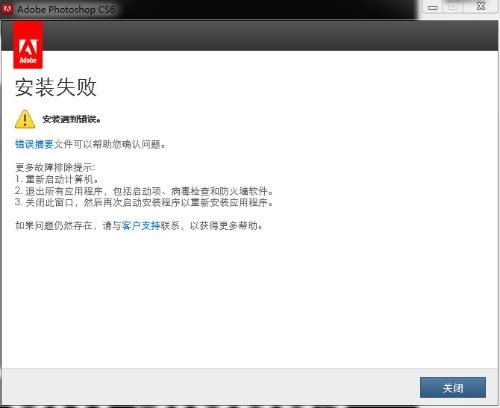The image size is (500, 408).
Task: Click the 安装失败 heading
Action: click(56, 87)
